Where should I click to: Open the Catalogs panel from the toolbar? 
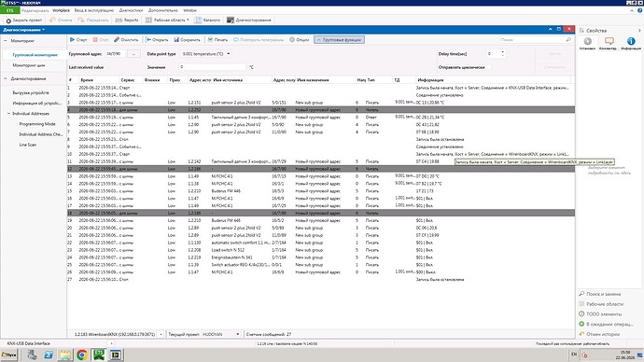[x=208, y=20]
